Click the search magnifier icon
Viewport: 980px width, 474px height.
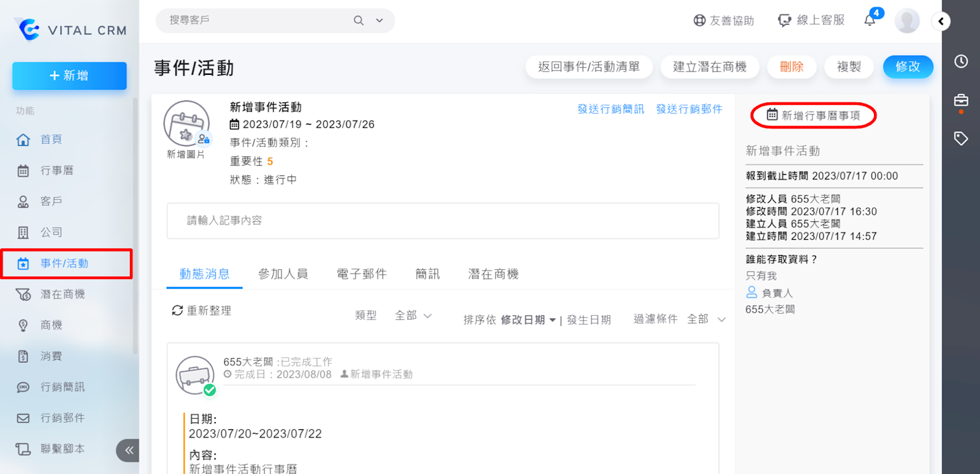(x=359, y=21)
